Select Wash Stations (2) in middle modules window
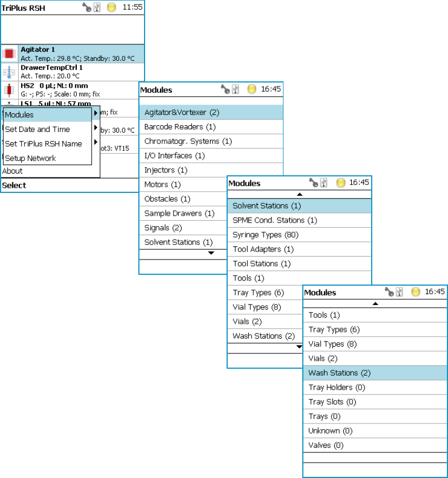 coord(265,336)
